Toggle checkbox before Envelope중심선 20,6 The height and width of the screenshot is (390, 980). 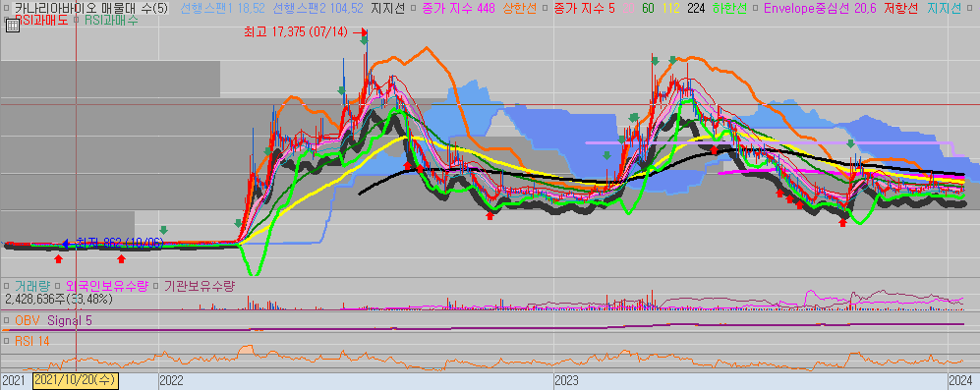(x=756, y=9)
